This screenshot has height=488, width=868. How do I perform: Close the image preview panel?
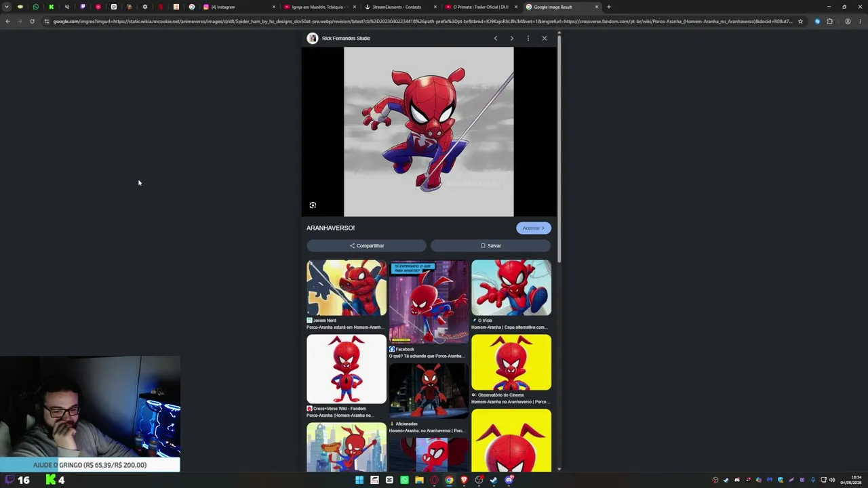coord(545,38)
